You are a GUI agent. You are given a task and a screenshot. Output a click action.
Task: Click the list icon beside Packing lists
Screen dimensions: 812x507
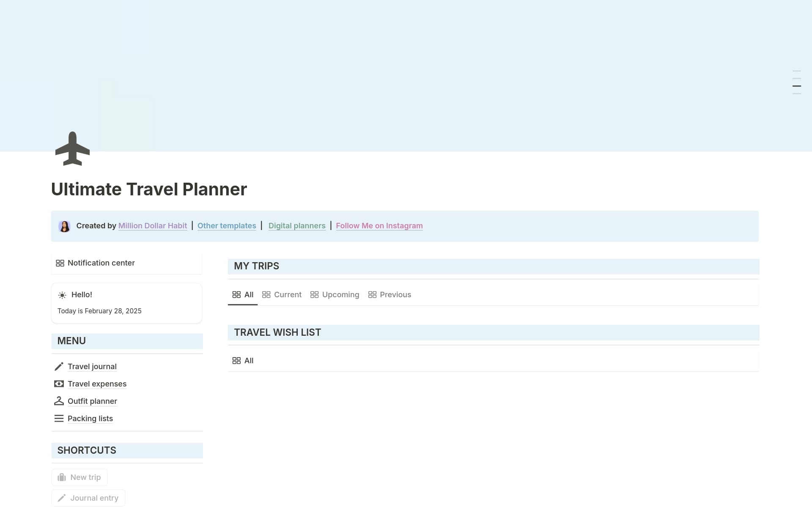[59, 418]
